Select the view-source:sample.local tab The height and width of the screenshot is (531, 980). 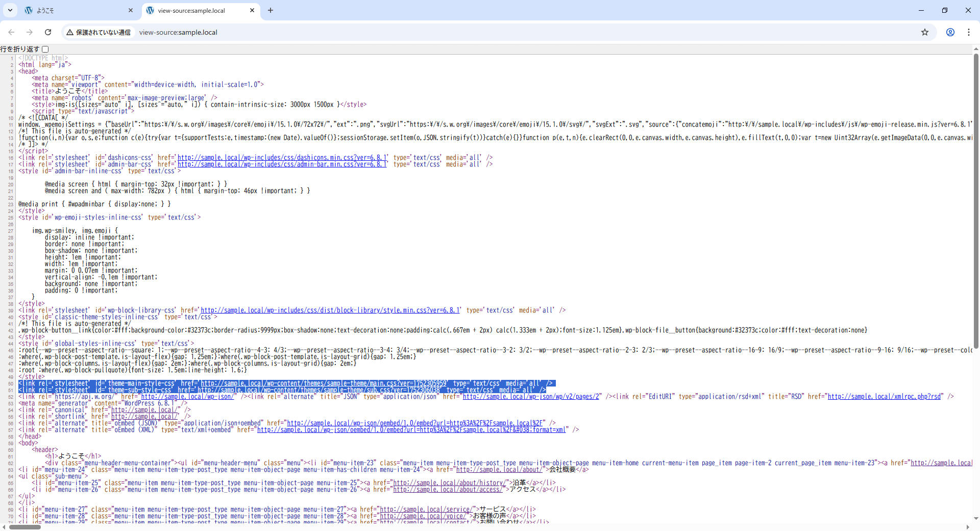point(200,10)
